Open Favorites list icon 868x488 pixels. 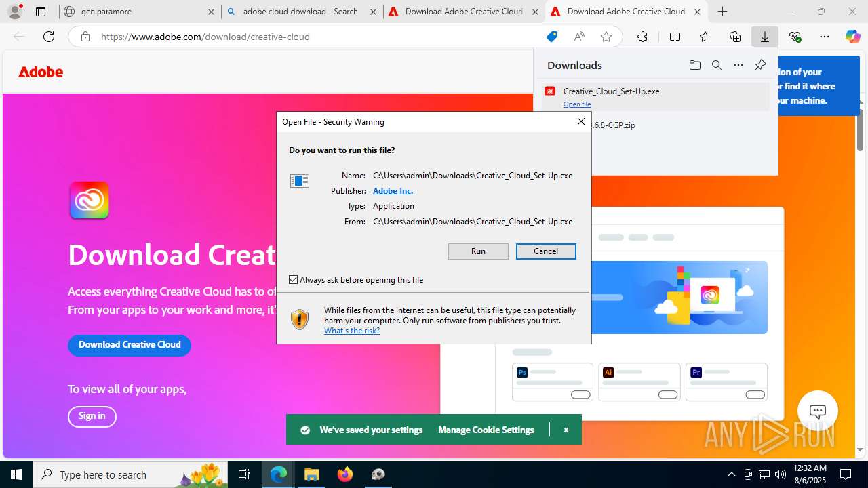(x=705, y=37)
